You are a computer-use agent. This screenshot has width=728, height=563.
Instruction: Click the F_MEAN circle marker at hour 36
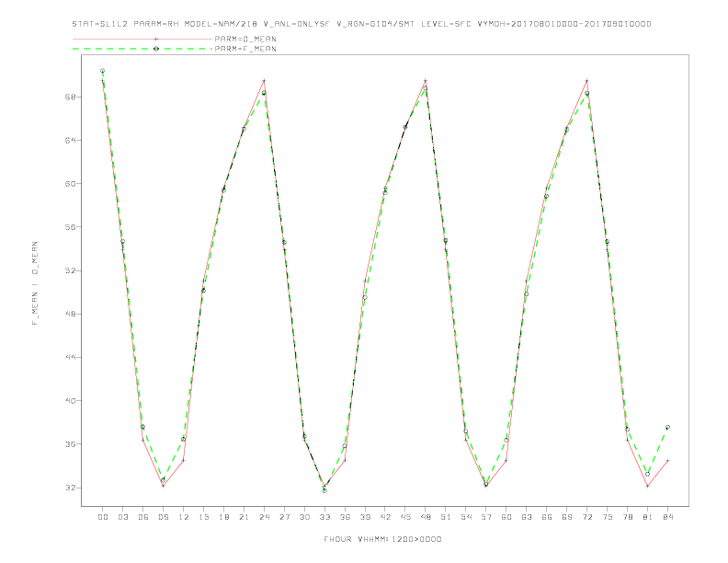345,446
